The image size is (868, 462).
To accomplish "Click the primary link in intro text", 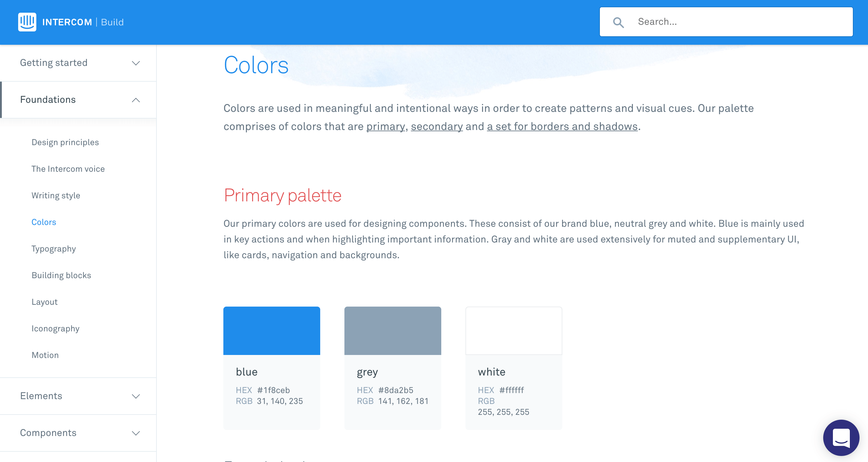I will [x=386, y=126].
